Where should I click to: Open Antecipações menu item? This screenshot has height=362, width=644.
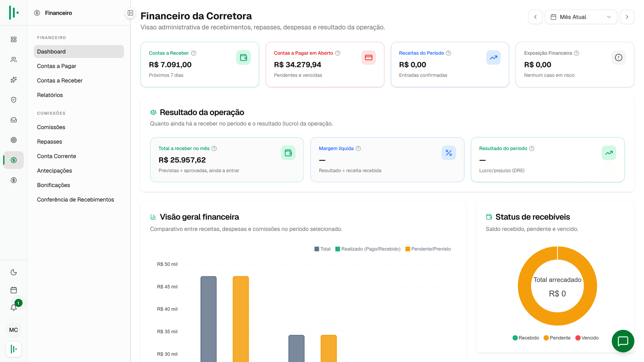[79, 171]
